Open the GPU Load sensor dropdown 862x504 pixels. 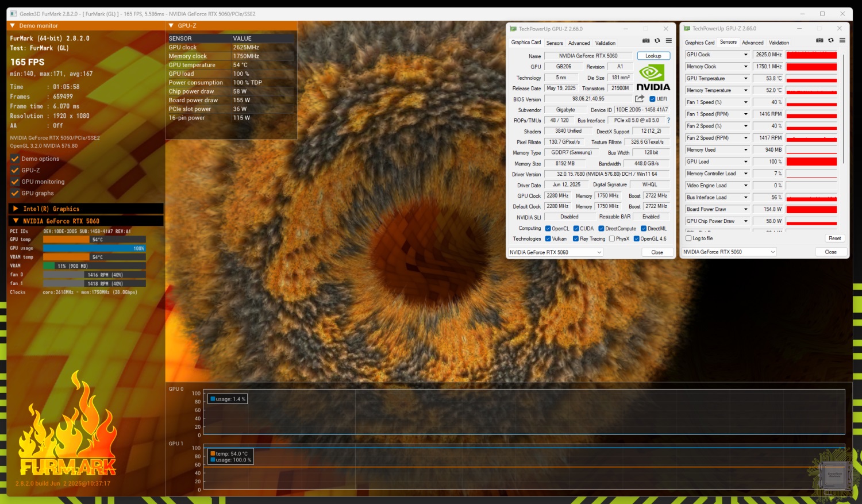coord(746,161)
